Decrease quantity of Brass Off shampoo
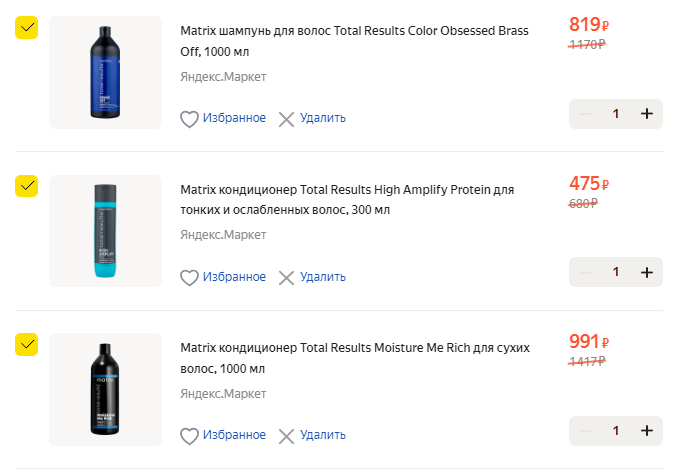The width and height of the screenshot is (684, 471). [x=586, y=114]
